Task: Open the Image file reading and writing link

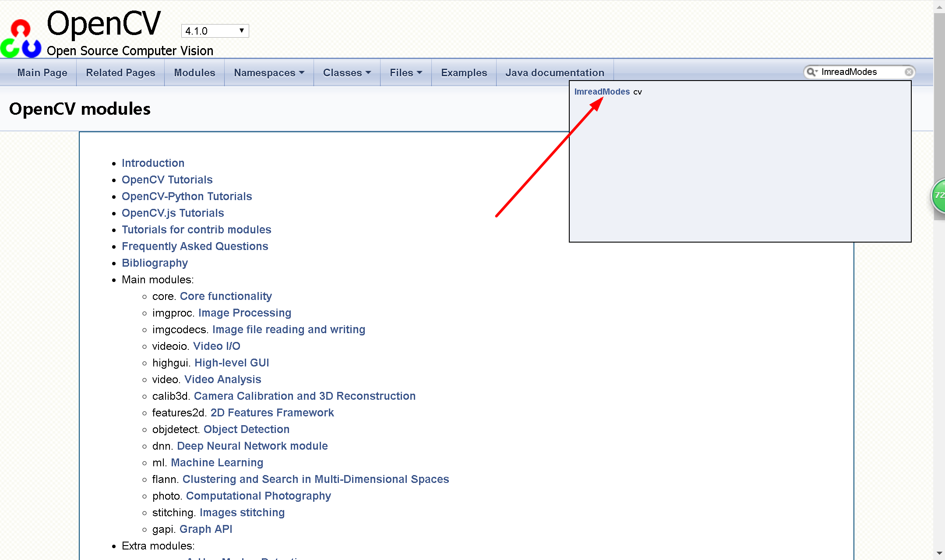Action: pos(289,329)
